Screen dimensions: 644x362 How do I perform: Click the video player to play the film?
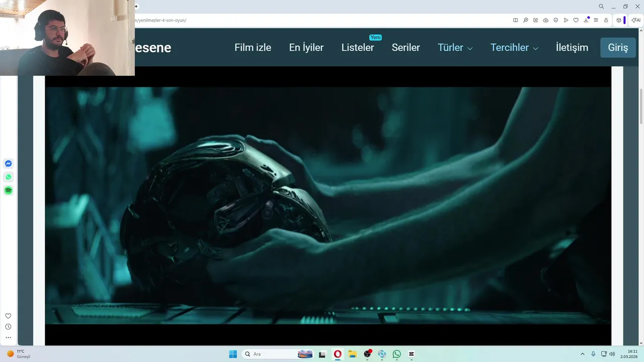[328, 206]
